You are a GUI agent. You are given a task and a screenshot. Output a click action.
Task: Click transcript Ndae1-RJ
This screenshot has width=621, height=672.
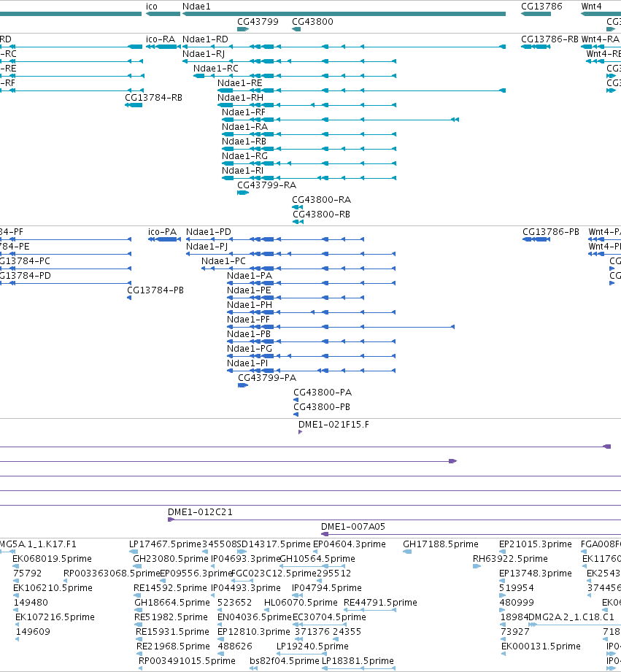(x=203, y=53)
